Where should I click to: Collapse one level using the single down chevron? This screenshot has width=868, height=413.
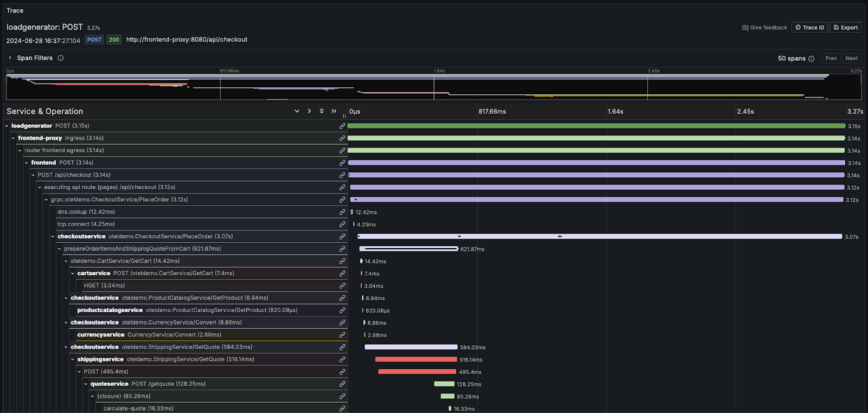coord(297,111)
